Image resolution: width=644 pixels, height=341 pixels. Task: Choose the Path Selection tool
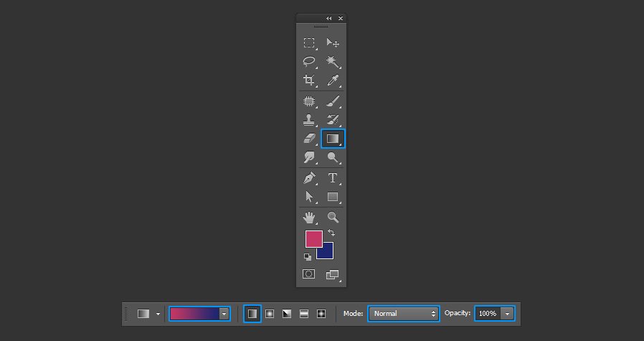pos(309,197)
